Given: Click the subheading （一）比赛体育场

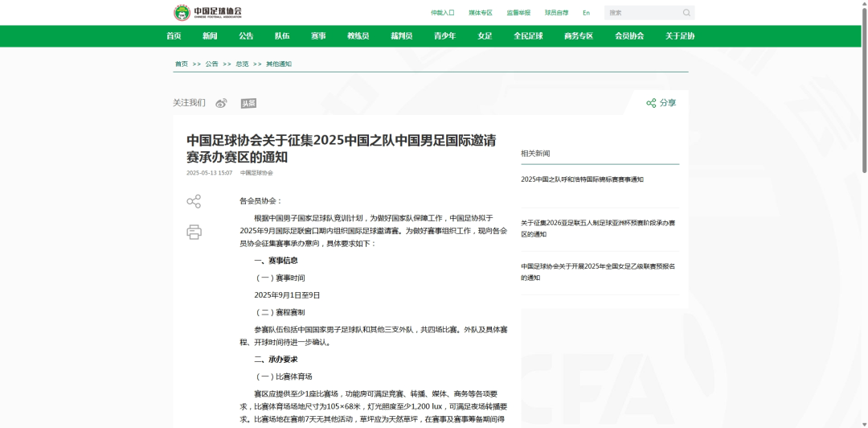Looking at the screenshot, I should coord(283,377).
